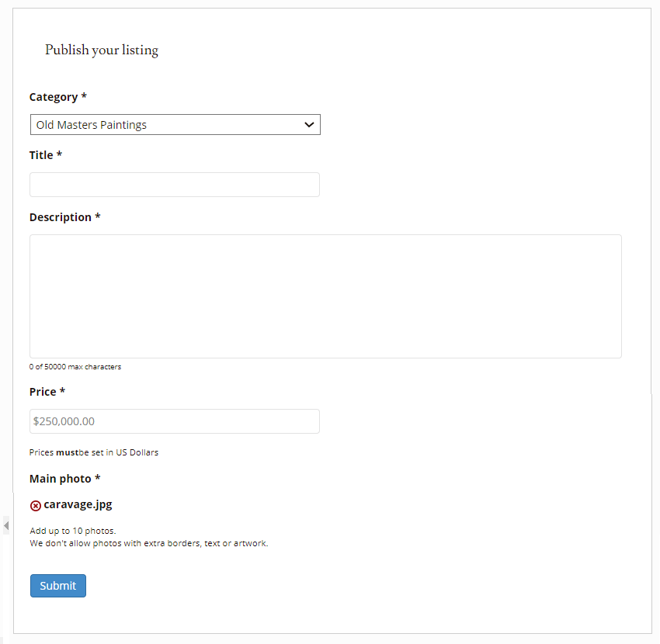The height and width of the screenshot is (644, 660).
Task: Click the Title field label
Action: pyautogui.click(x=45, y=155)
